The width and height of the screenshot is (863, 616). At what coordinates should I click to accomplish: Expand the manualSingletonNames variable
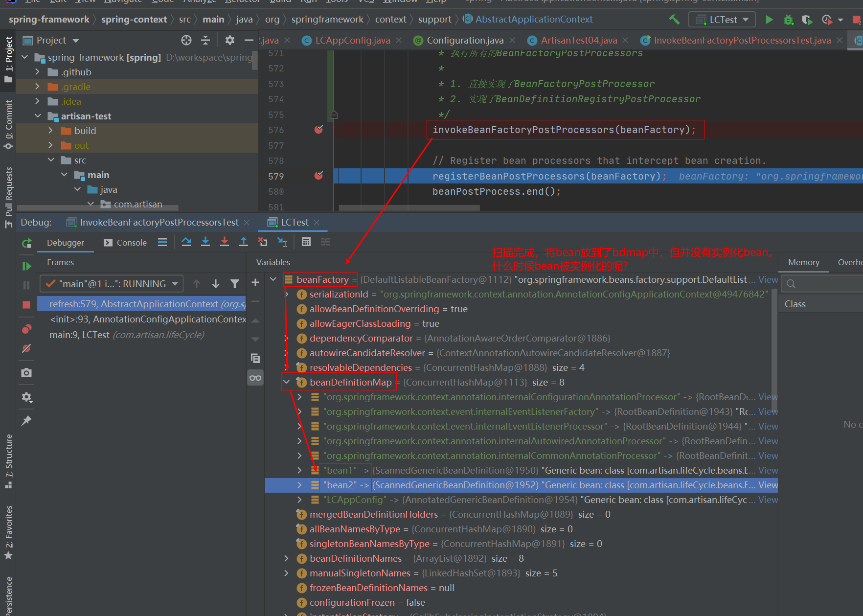point(287,573)
